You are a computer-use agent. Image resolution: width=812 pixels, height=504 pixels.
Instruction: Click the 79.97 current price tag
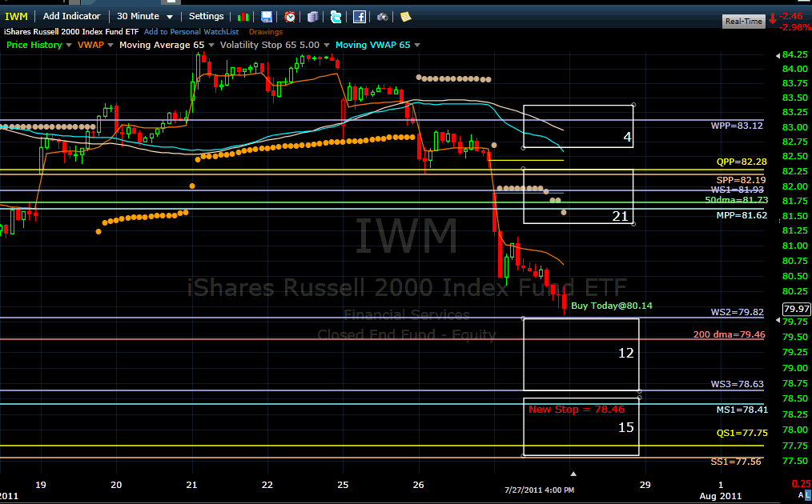click(x=797, y=309)
